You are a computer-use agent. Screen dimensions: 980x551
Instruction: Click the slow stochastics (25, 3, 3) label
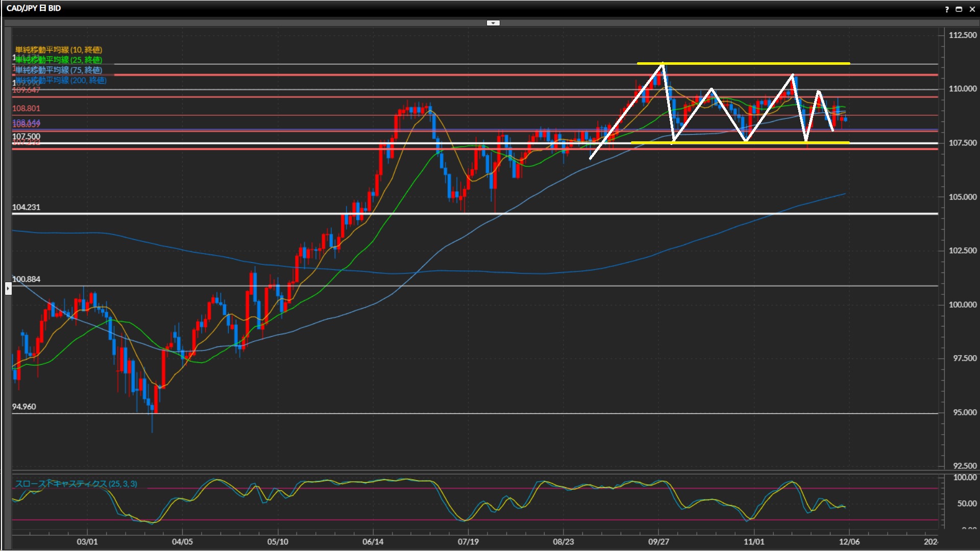pyautogui.click(x=76, y=484)
